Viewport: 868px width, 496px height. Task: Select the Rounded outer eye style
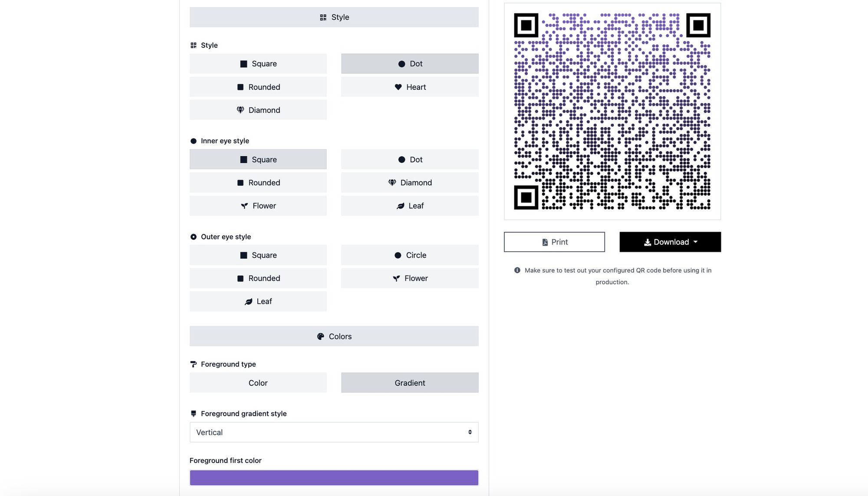257,278
